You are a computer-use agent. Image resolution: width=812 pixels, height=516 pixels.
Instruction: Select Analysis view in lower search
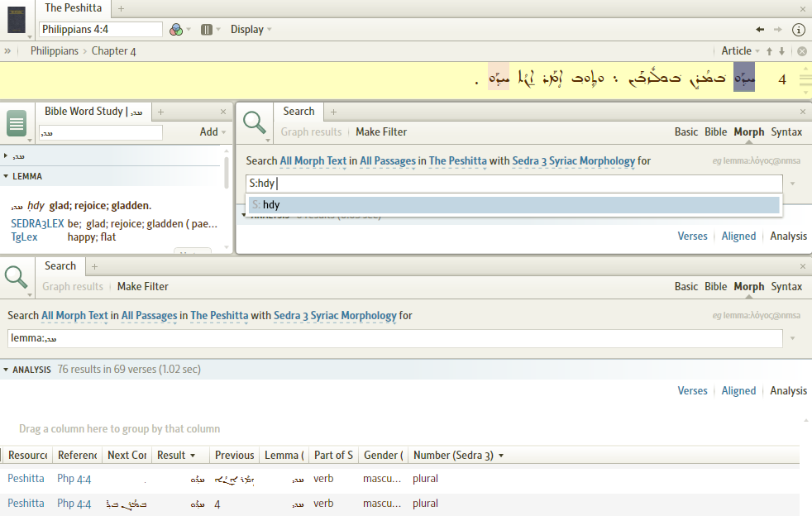[x=788, y=390]
